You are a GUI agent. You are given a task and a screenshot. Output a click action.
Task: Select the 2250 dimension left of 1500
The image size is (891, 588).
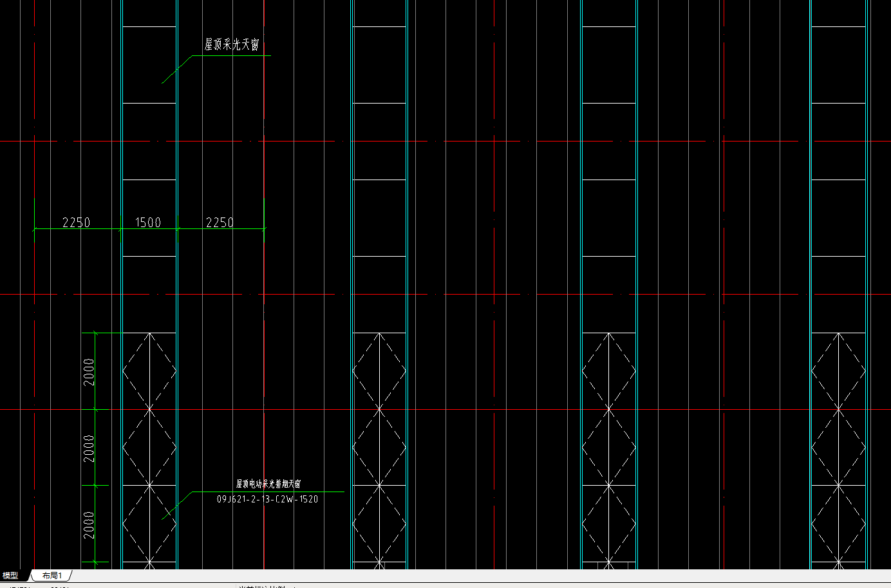tap(77, 223)
